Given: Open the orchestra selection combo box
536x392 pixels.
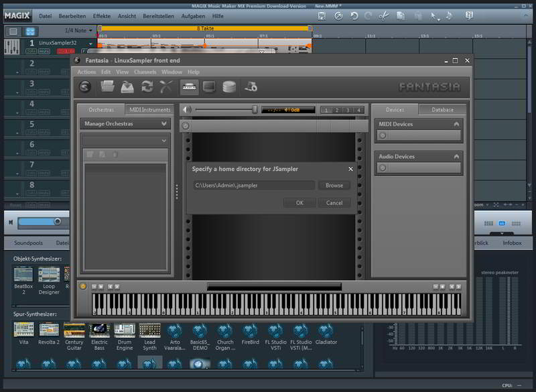Looking at the screenshot, I should (x=125, y=141).
